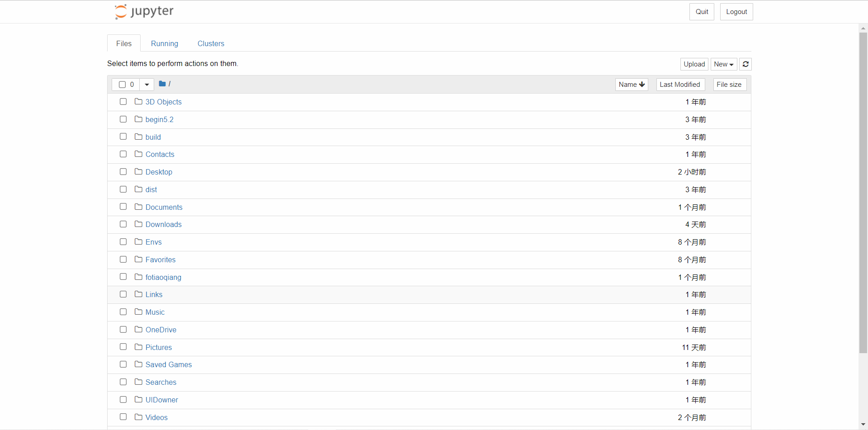The image size is (868, 430).
Task: Click the Logout button
Action: coord(736,12)
